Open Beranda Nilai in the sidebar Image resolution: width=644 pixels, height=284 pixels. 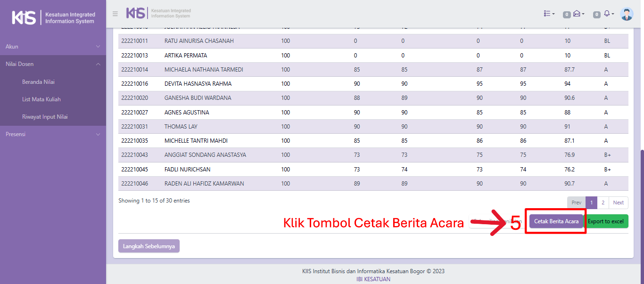pos(38,82)
